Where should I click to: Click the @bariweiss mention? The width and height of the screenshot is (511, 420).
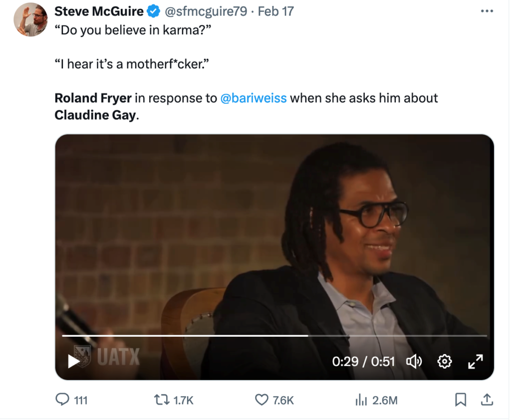(x=254, y=98)
